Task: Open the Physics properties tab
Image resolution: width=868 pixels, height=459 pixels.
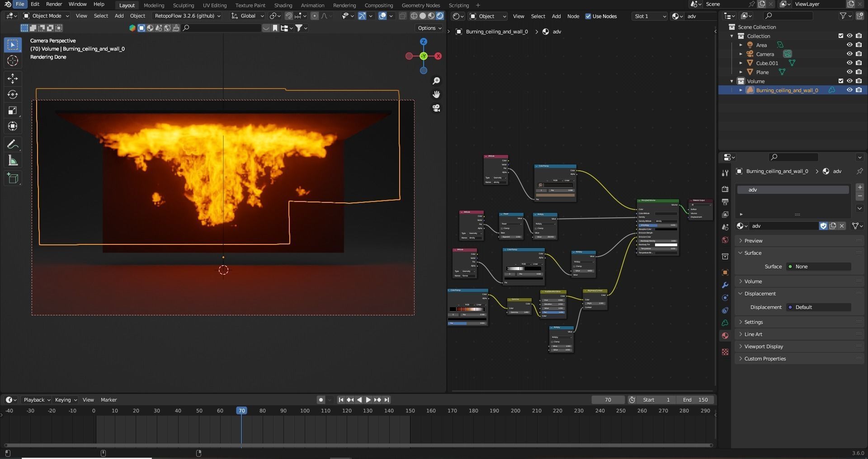Action: point(725,298)
